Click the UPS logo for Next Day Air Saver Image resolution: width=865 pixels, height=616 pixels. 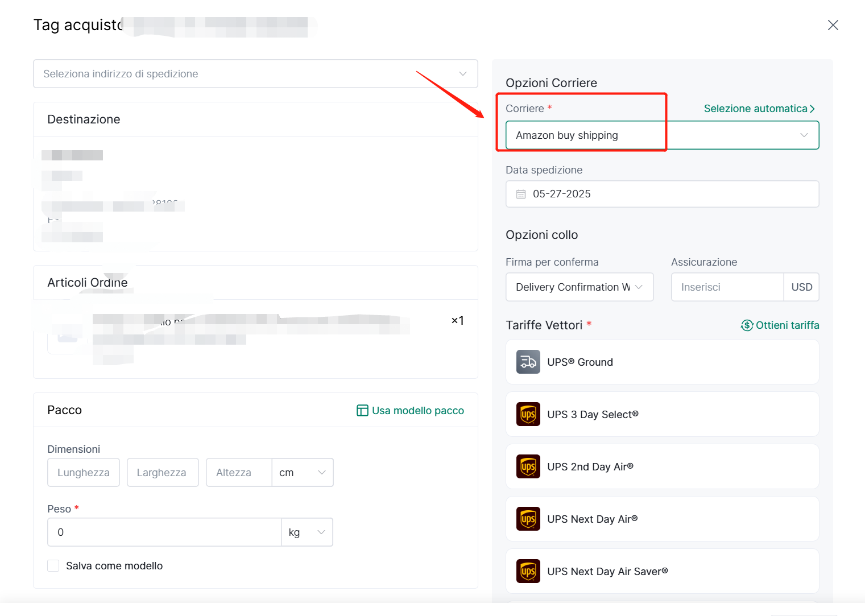528,571
